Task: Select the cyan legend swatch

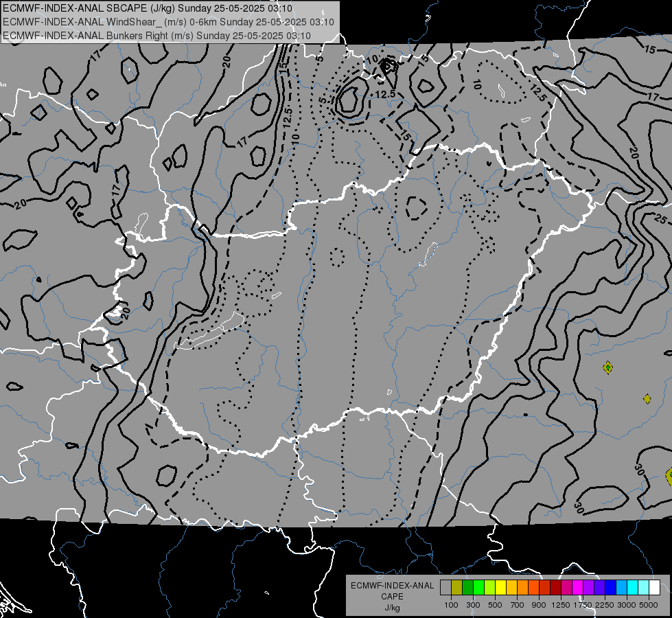Action: tap(633, 588)
